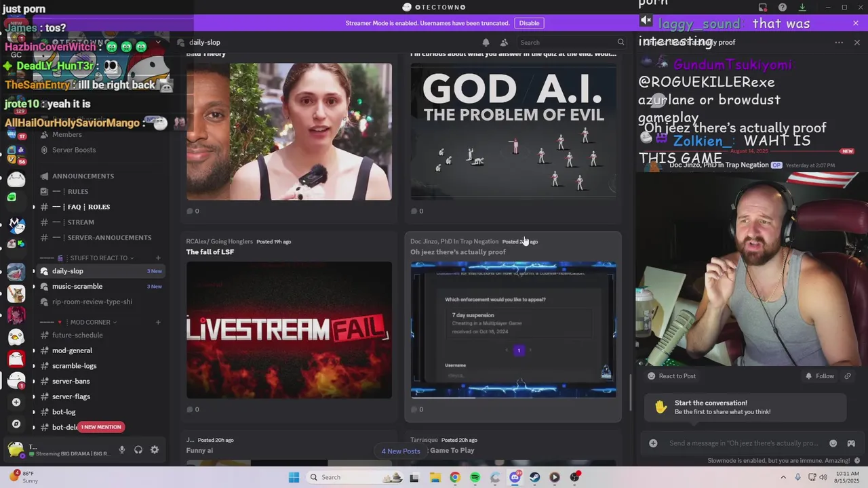Click the green download update icon

pos(802,7)
